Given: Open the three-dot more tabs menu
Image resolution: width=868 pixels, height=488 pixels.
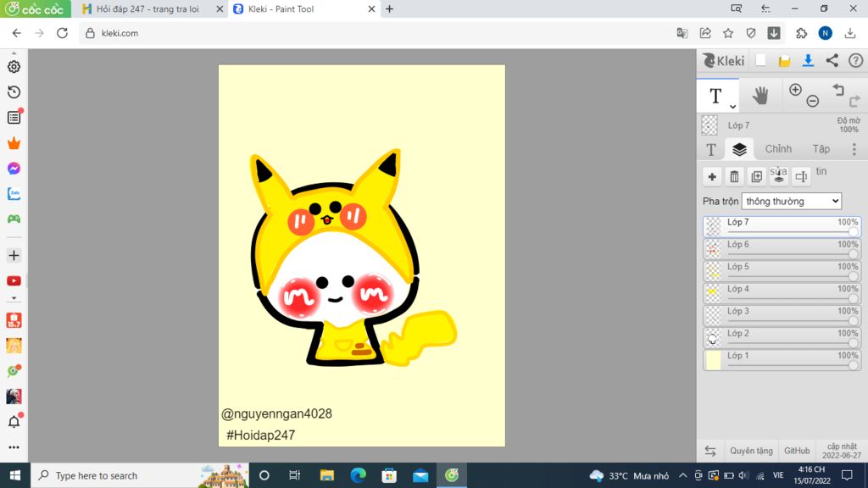Looking at the screenshot, I should (x=854, y=149).
